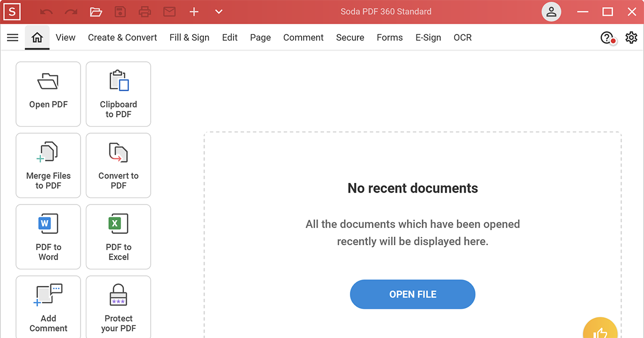Open the View tab

click(65, 38)
